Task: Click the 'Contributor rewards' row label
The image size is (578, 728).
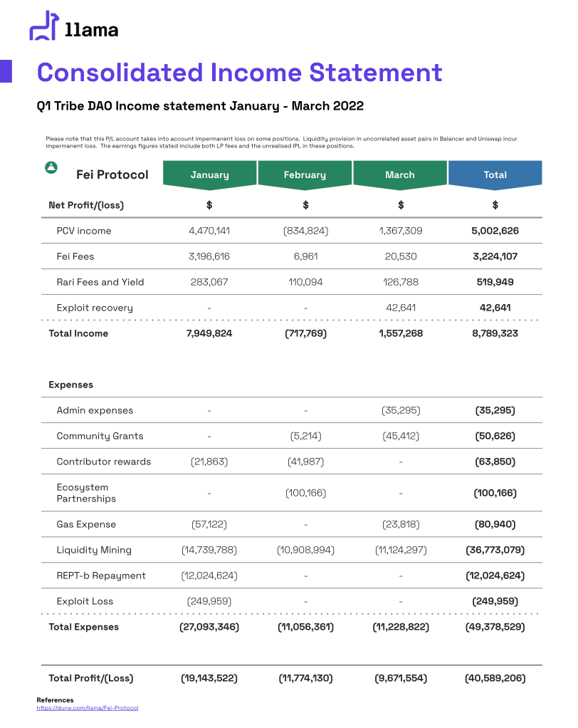Action: (104, 462)
